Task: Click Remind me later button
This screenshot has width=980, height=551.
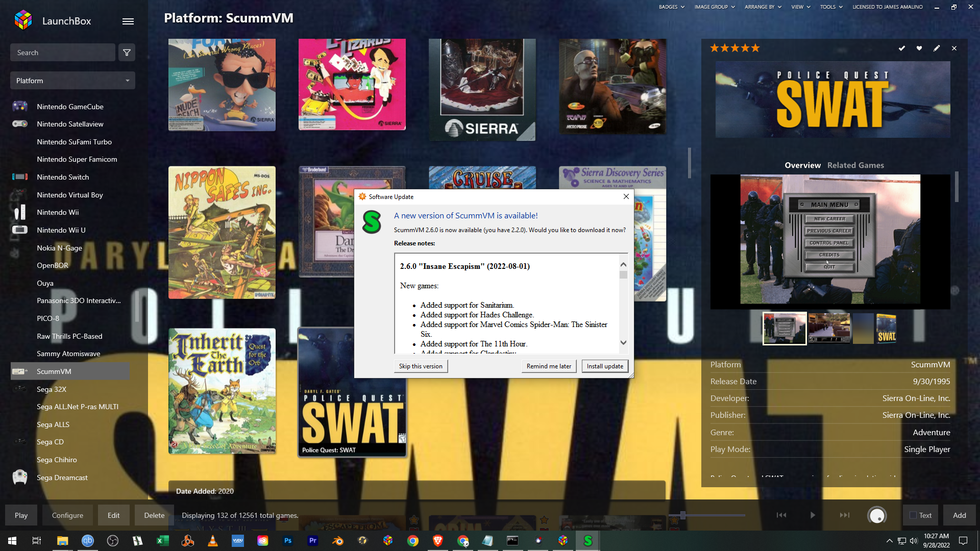Action: (x=549, y=366)
